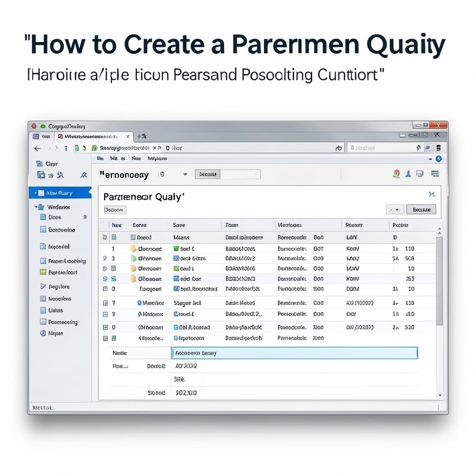
Task: Collapse the 'Wndarios' tree node arrow
Action: click(36, 207)
